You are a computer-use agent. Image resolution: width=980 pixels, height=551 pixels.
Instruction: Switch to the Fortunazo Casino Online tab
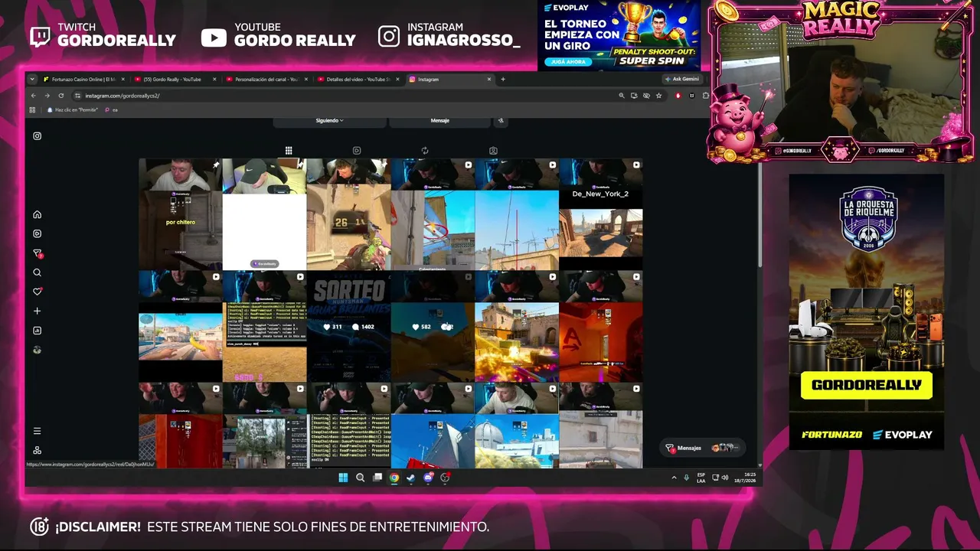[83, 79]
